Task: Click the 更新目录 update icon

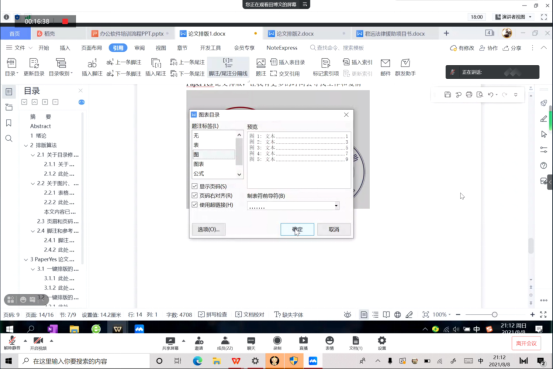Action: click(x=34, y=63)
